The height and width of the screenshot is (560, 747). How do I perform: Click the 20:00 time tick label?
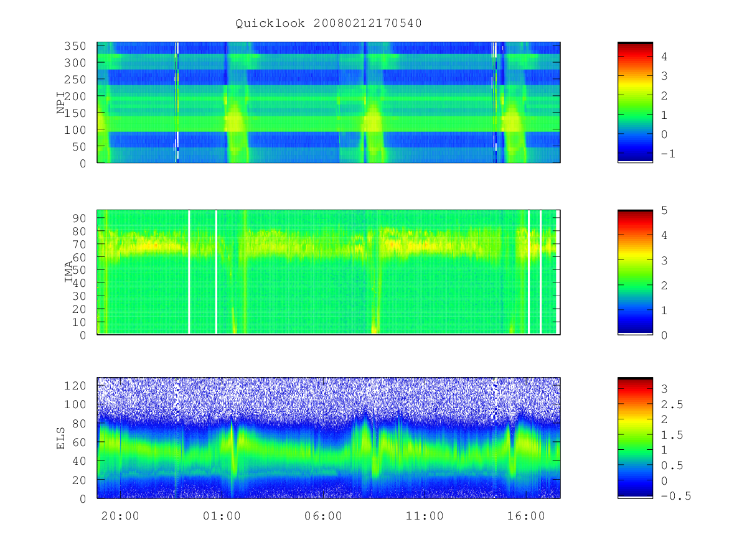click(x=120, y=516)
